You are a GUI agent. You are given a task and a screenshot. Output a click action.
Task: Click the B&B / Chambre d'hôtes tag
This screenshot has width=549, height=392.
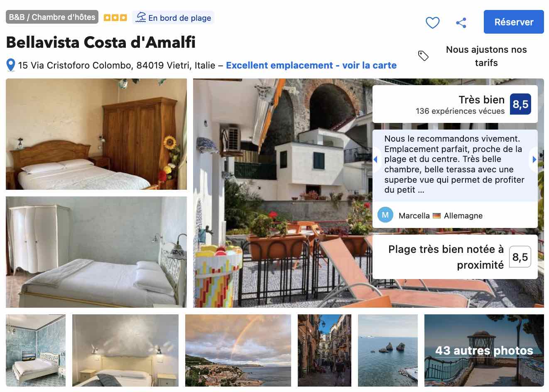(x=52, y=17)
